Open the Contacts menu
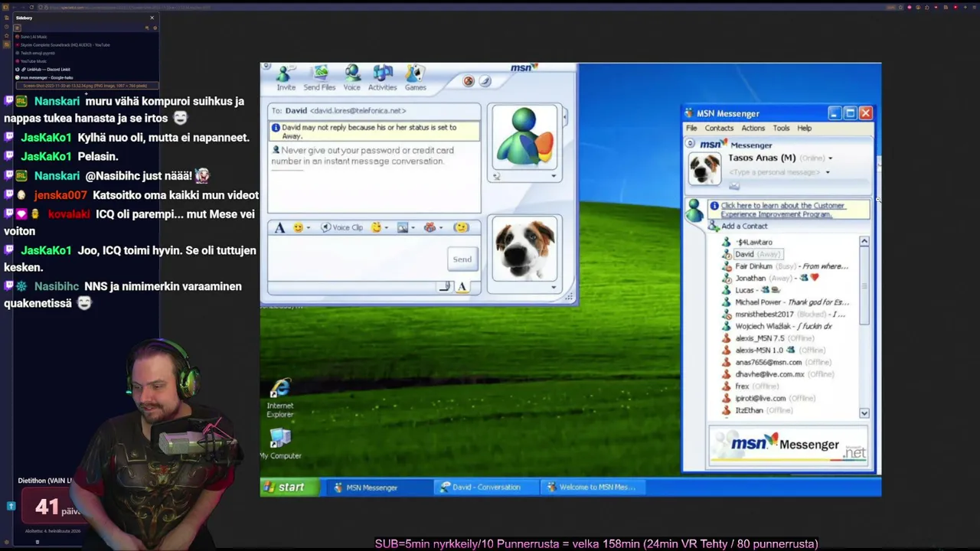The image size is (980, 551). point(719,128)
